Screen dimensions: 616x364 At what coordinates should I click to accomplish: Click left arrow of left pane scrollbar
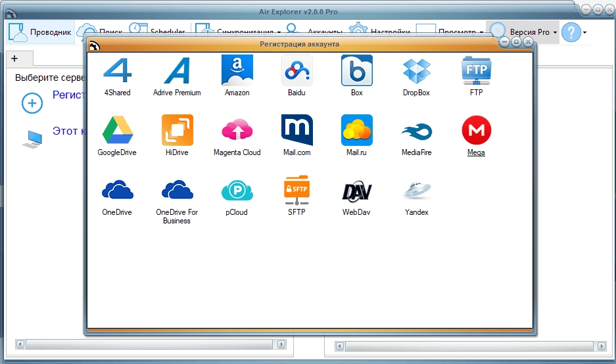tap(20, 344)
